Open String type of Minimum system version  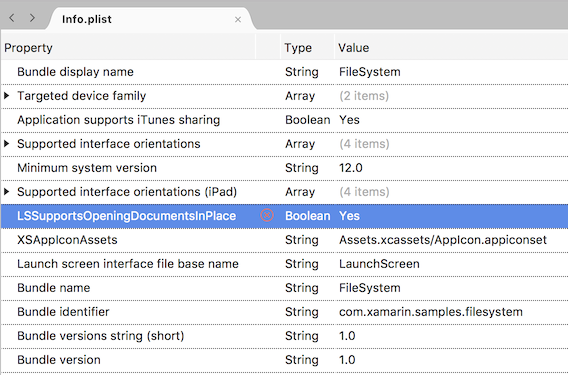click(302, 168)
